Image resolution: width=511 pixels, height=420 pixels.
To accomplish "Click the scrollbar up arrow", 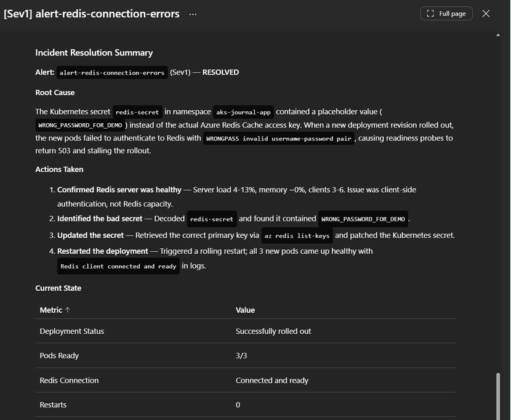I will tap(498, 35).
